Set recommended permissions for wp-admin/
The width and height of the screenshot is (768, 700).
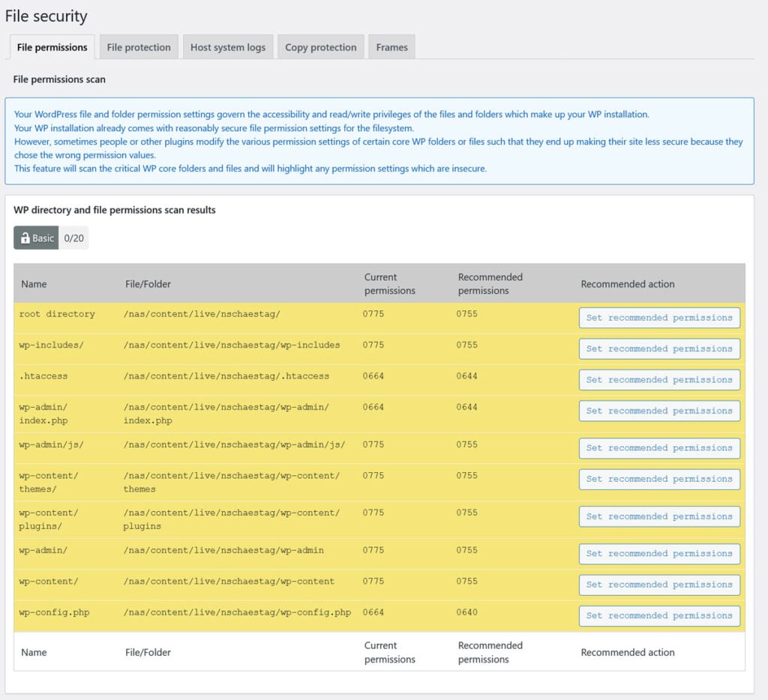(x=658, y=553)
